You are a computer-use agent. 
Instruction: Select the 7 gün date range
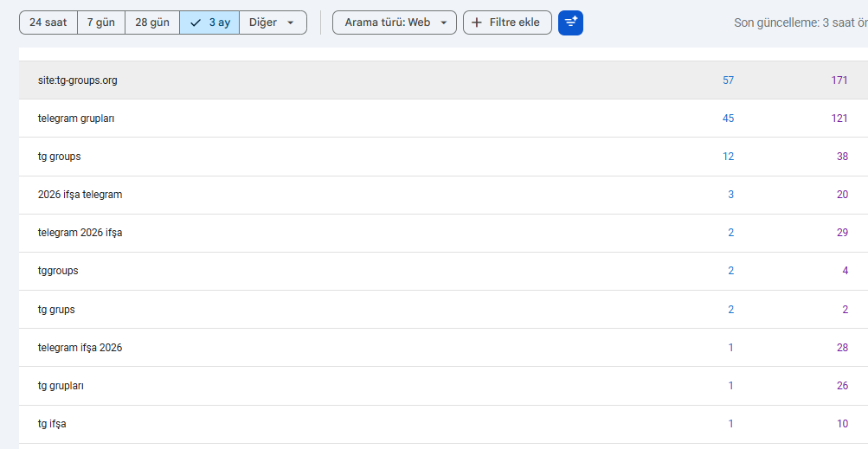101,22
